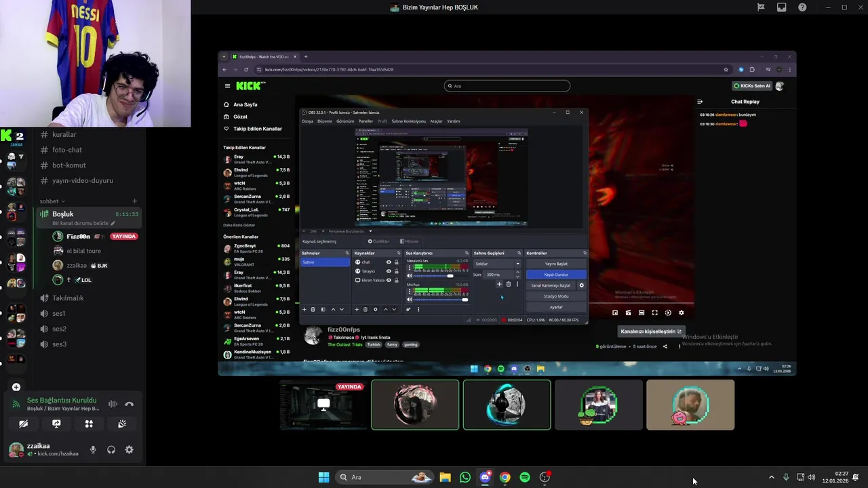The image size is (868, 488).
Task: Collapse the sohbet category in Discord
Action: [52, 201]
